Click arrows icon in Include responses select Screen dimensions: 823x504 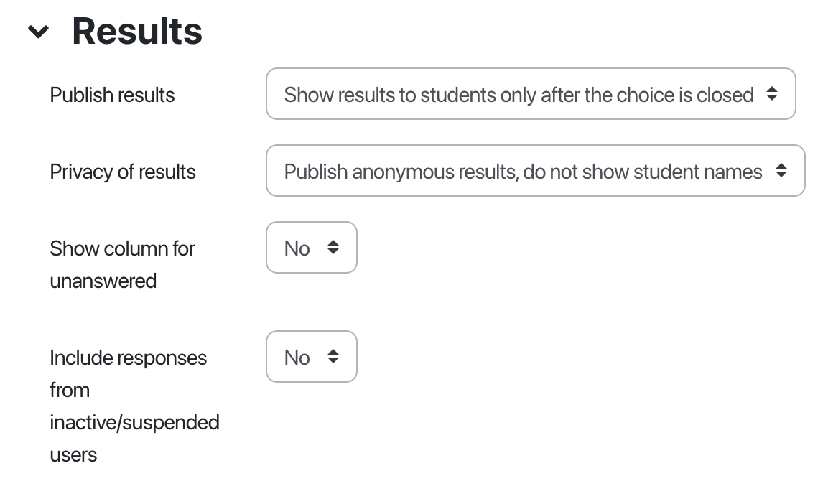[x=333, y=357]
